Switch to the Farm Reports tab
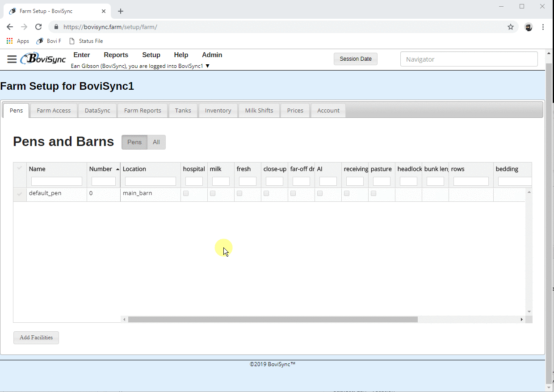The height and width of the screenshot is (392, 554). 143,110
